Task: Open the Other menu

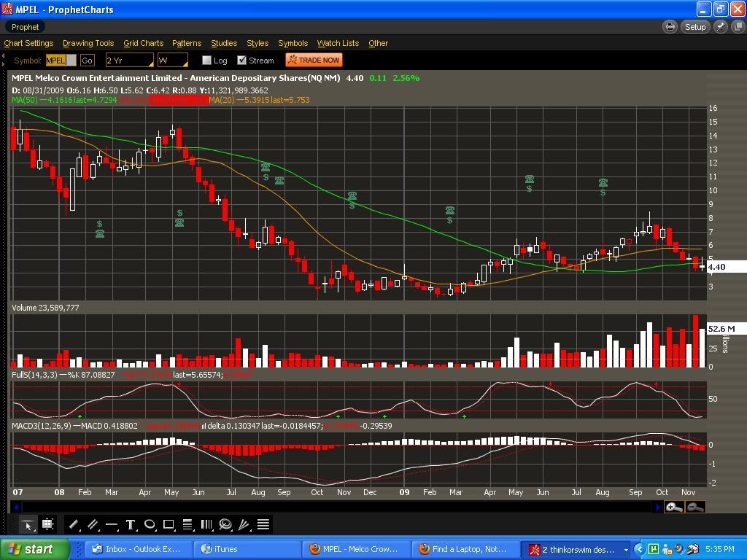Action: 379,43
